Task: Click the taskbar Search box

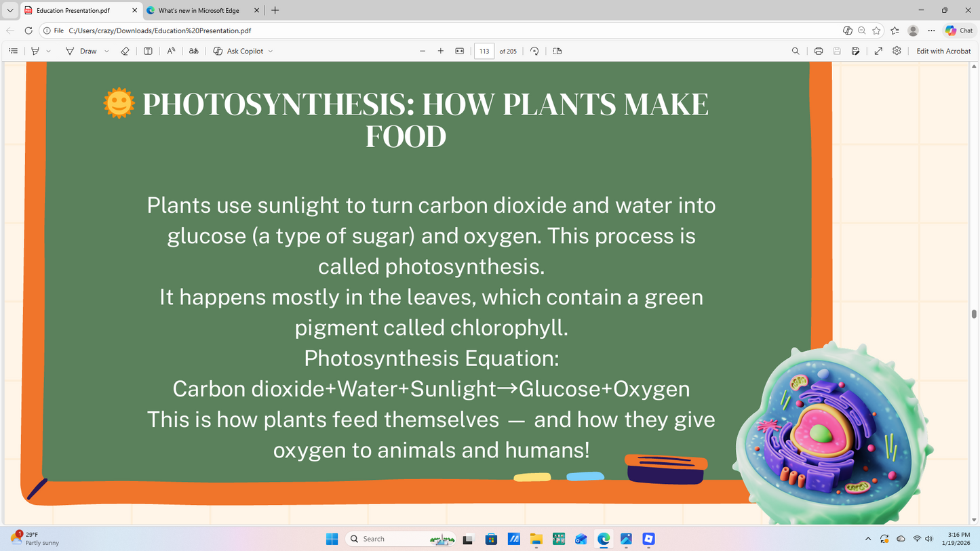Action: (400, 539)
